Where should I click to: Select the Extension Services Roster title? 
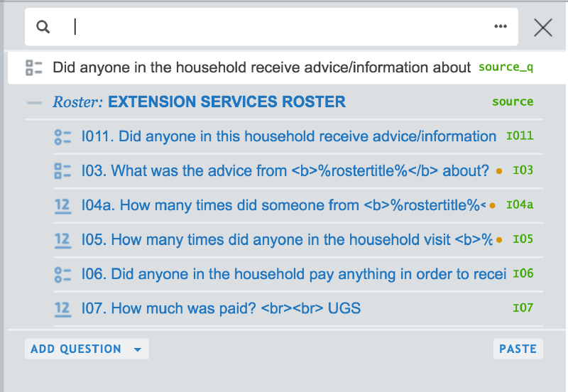tap(226, 102)
